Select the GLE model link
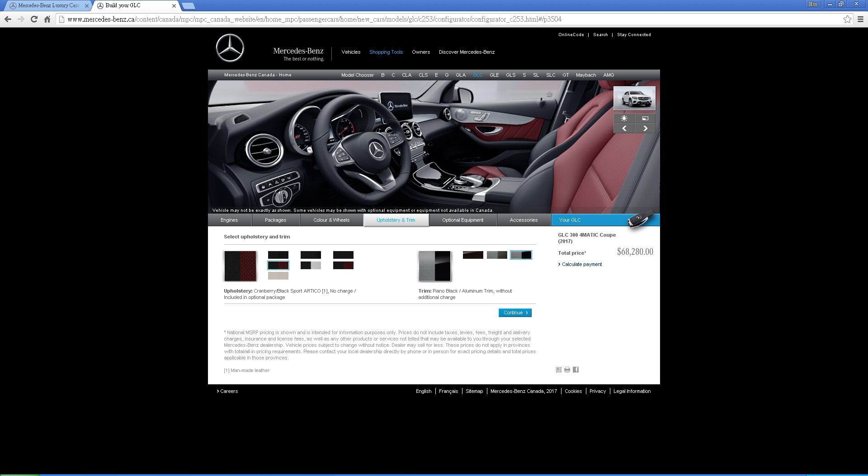Image resolution: width=868 pixels, height=476 pixels. click(494, 75)
